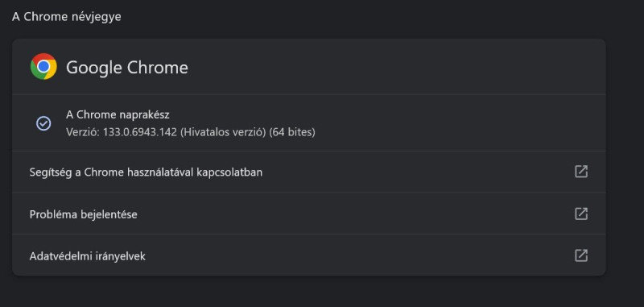Open external link icon for Chrome help
644x307 pixels.
(x=580, y=172)
